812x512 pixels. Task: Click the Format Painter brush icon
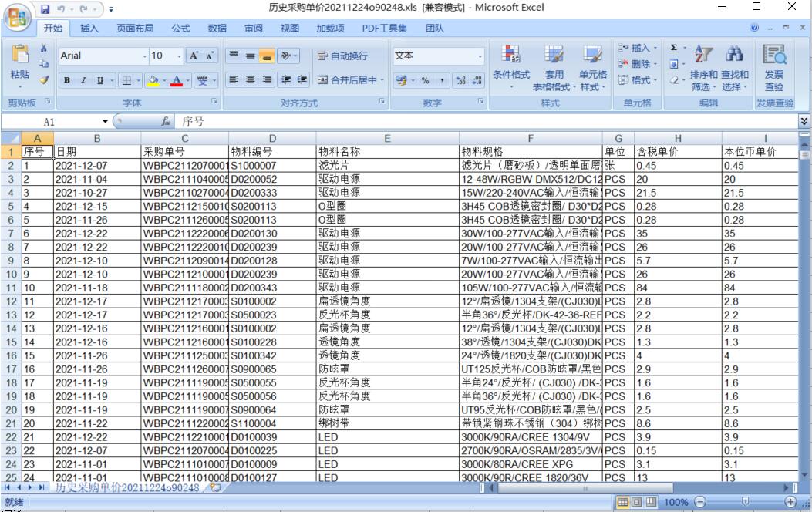(x=44, y=80)
